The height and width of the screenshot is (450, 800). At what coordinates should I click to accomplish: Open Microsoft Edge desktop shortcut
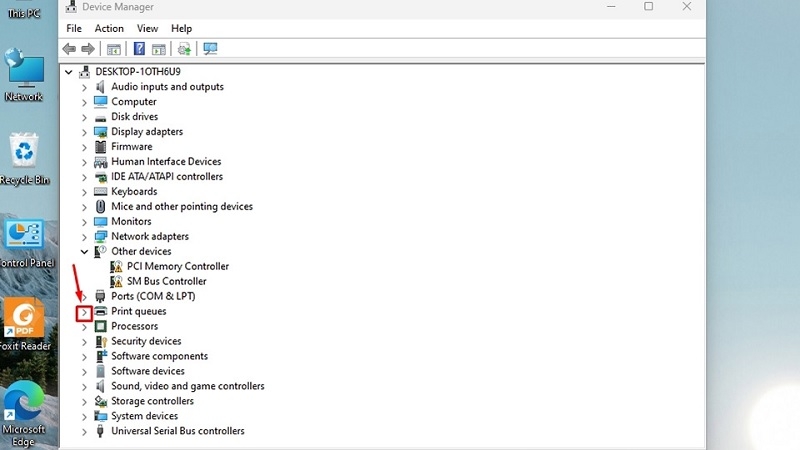23,413
